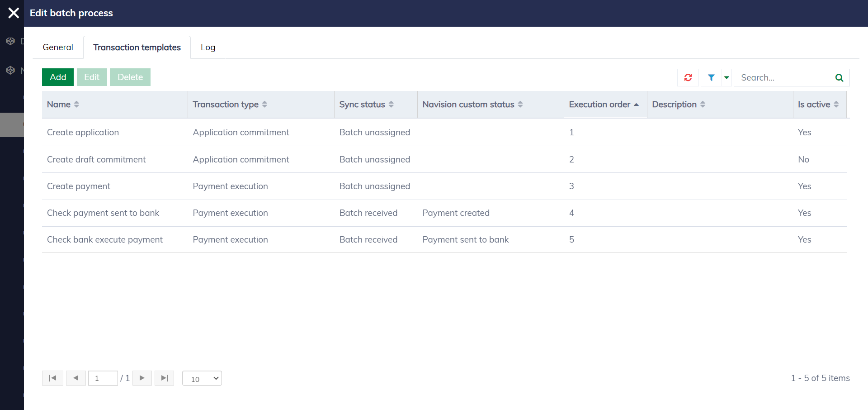The height and width of the screenshot is (410, 868).
Task: Sort by Name column sort arrows
Action: tap(76, 105)
